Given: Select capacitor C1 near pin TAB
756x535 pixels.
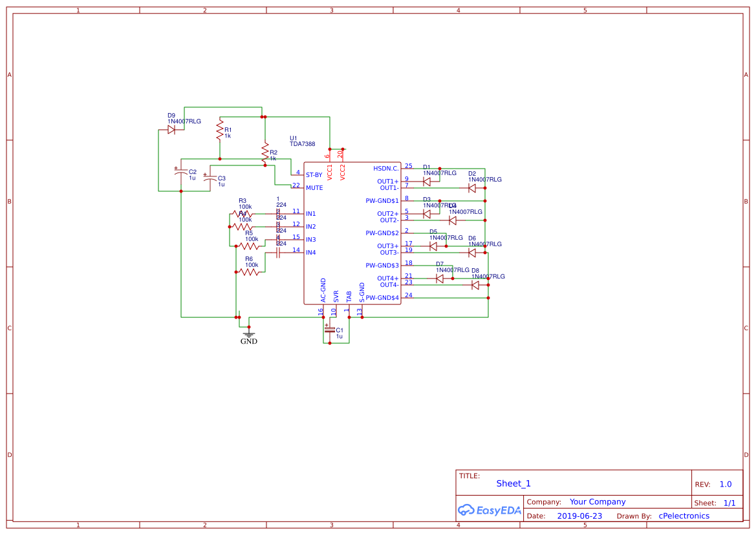Looking at the screenshot, I should [x=330, y=331].
